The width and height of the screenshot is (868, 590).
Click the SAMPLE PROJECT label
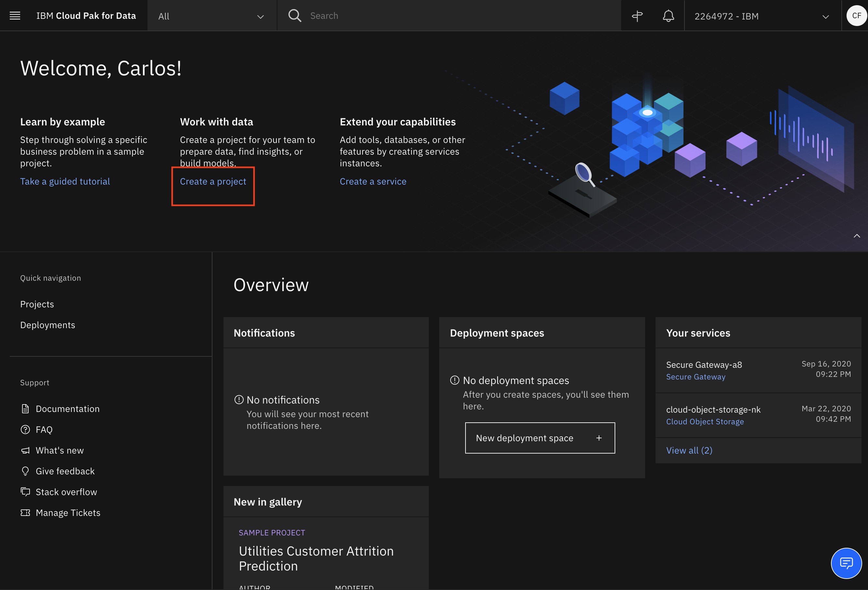272,532
